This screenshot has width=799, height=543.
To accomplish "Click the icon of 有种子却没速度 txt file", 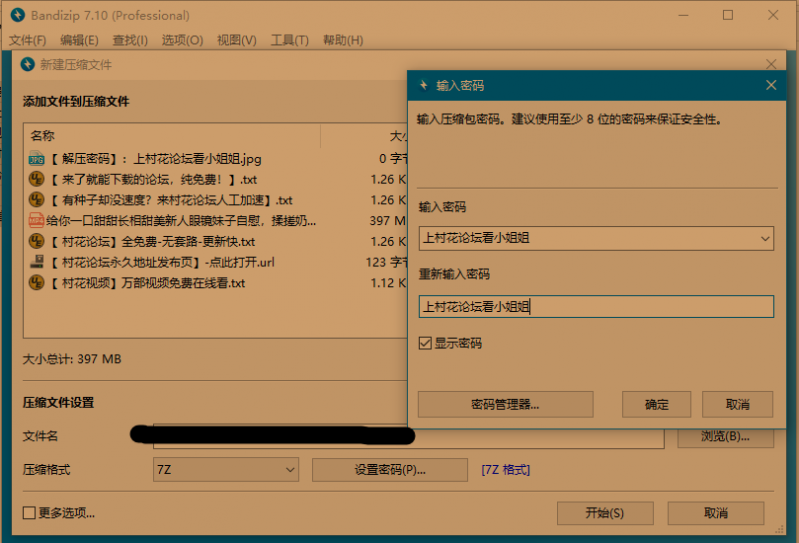I will (36, 200).
